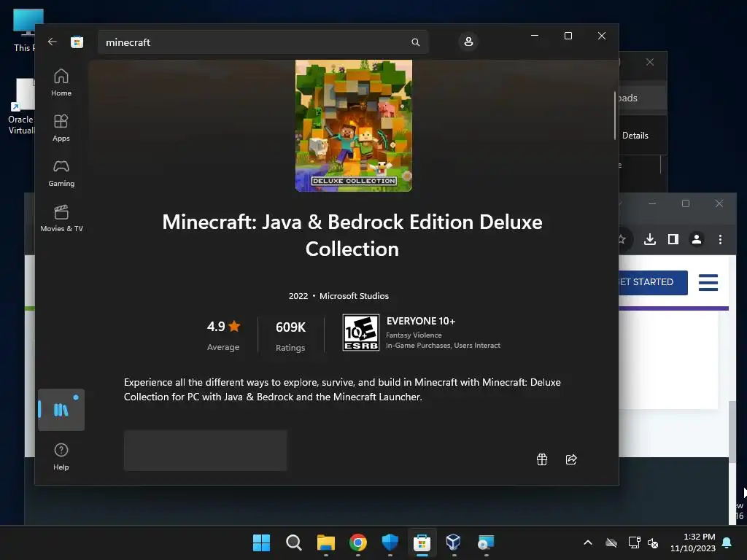747x560 pixels.
Task: Maximize the Microsoft Store window
Action: 568,36
